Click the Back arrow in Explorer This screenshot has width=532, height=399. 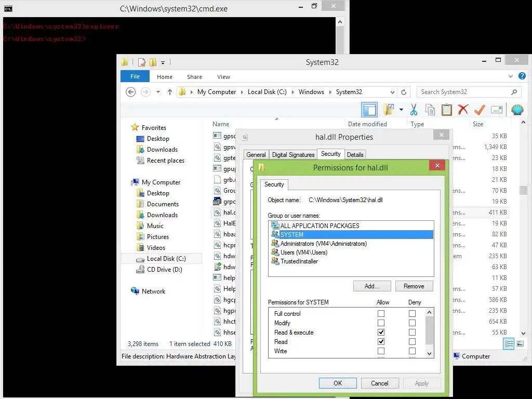130,92
